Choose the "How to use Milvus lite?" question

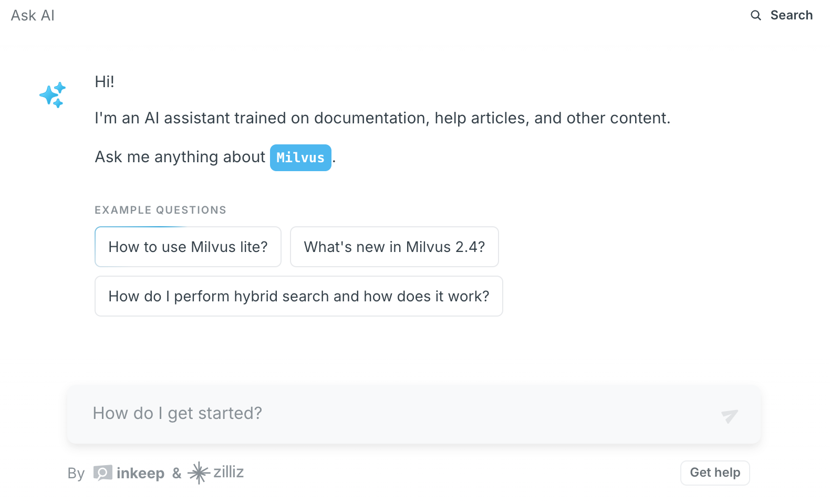point(188,247)
